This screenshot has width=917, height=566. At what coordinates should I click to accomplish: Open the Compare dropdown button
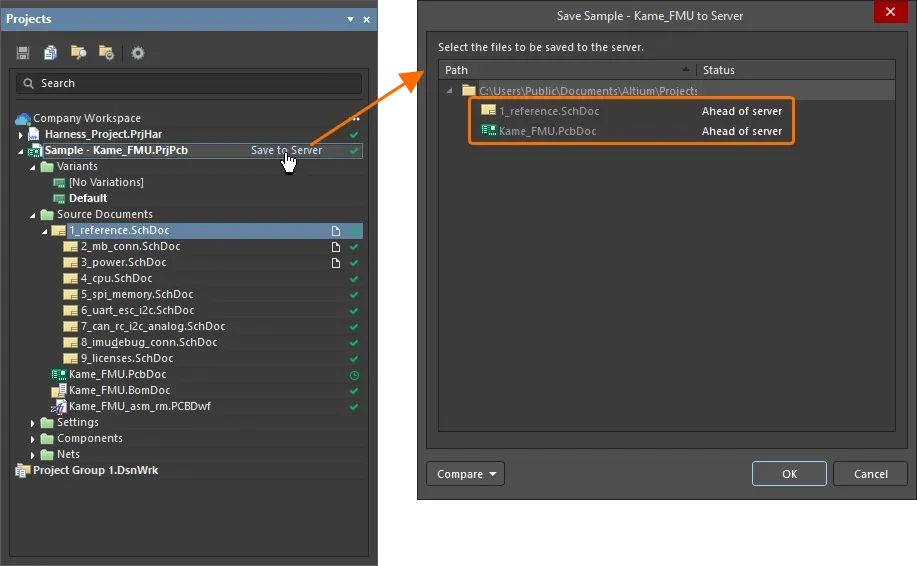(466, 474)
